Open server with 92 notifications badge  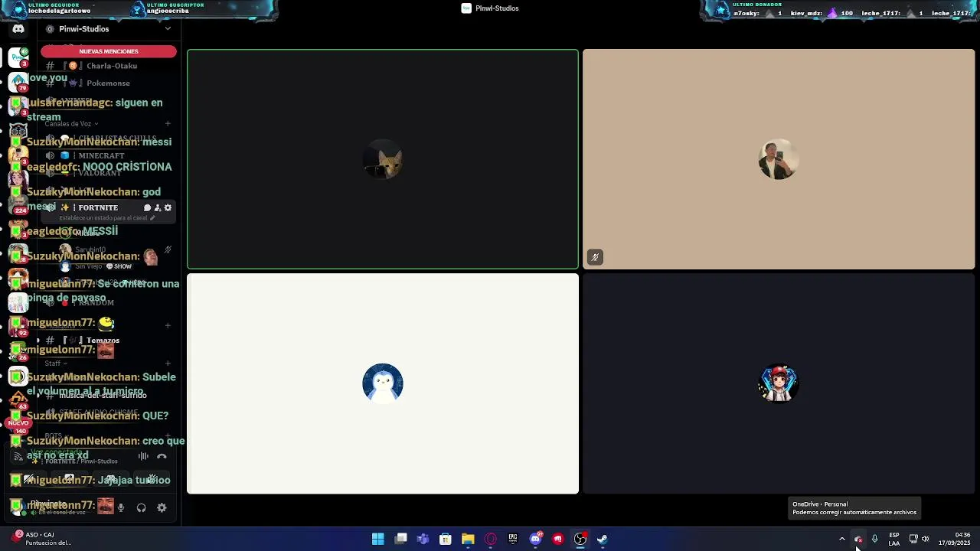pos(18,327)
